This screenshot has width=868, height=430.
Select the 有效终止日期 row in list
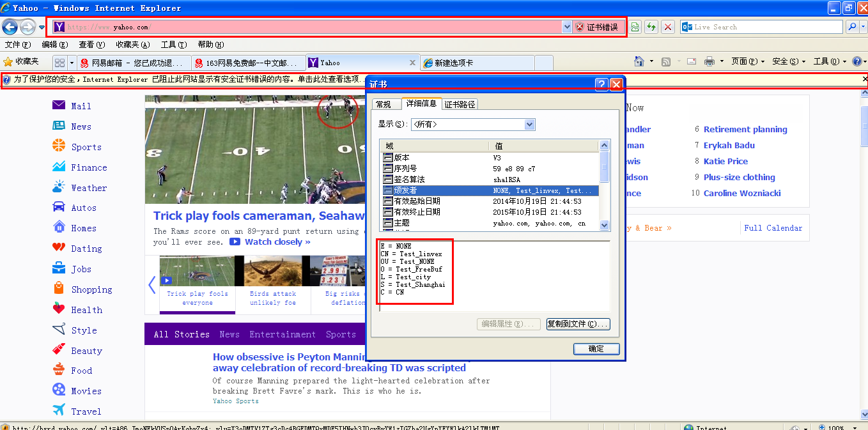[490, 212]
